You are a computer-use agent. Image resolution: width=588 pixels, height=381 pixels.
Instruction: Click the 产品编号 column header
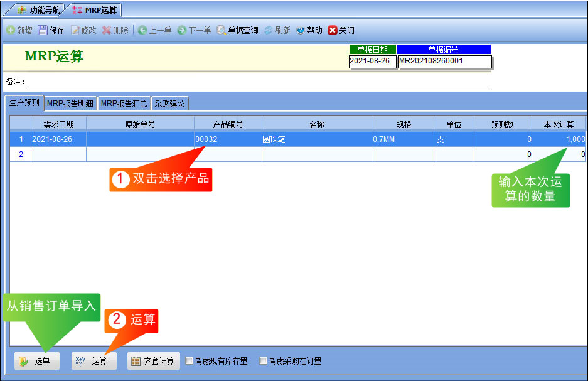pos(228,124)
